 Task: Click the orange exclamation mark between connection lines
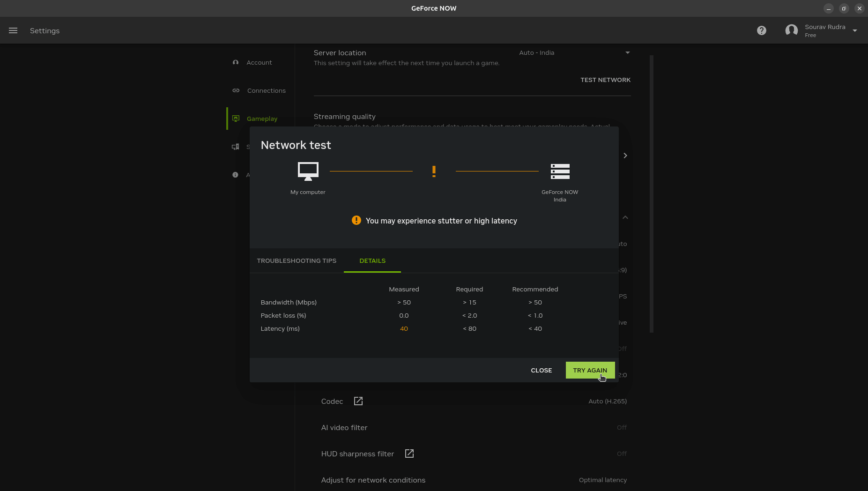434,171
